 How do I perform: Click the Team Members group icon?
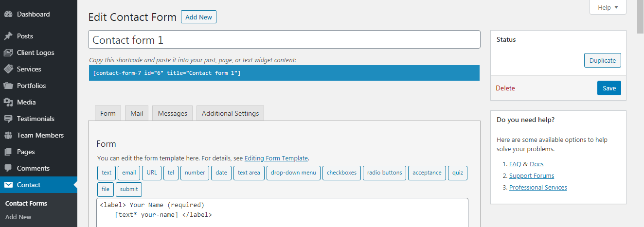tap(8, 136)
